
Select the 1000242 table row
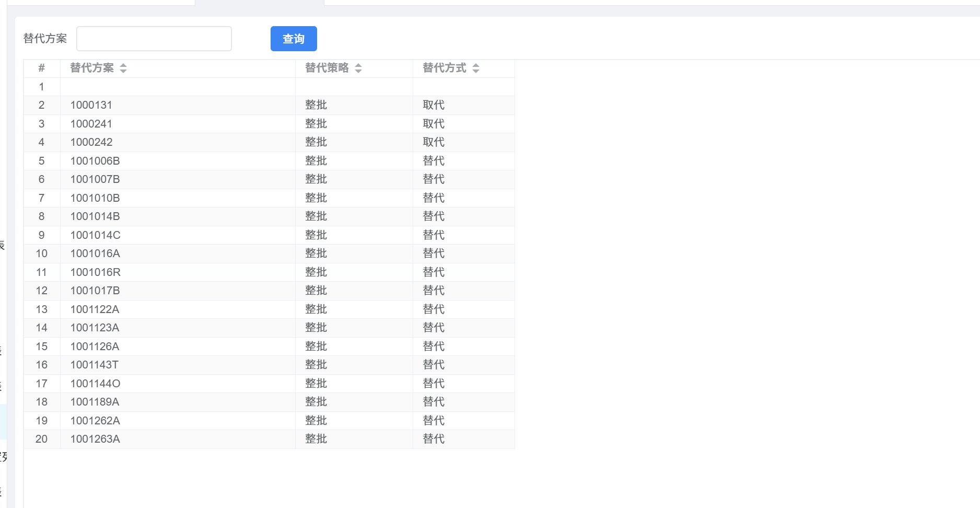coord(91,142)
